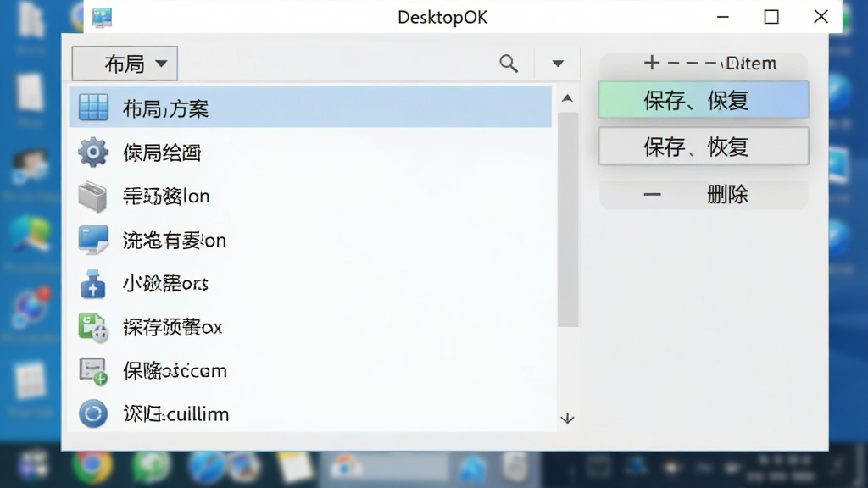Click the plus item button at top right
This screenshot has width=868, height=488.
coord(703,64)
